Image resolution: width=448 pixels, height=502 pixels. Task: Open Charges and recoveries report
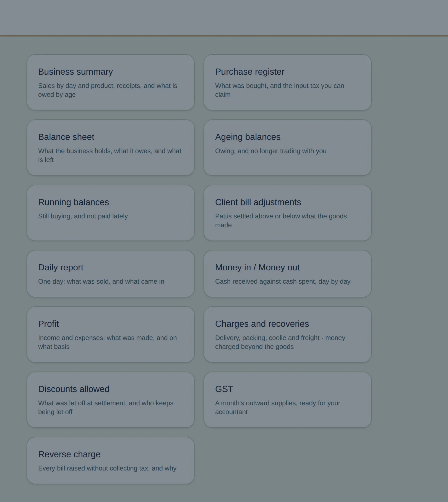(x=288, y=334)
